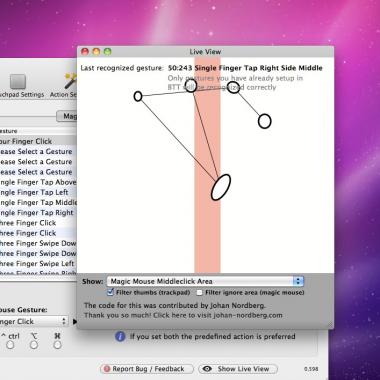Click the Gesture column header

pos(38,131)
